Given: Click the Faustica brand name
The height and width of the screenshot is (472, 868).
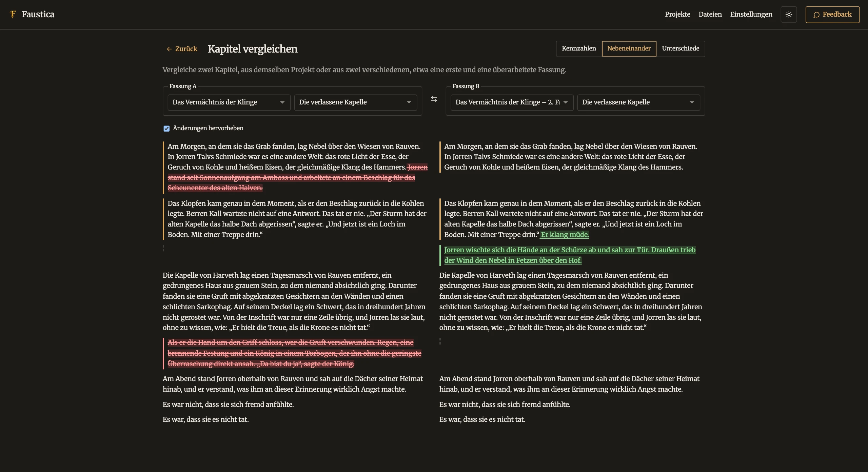Looking at the screenshot, I should pos(38,14).
